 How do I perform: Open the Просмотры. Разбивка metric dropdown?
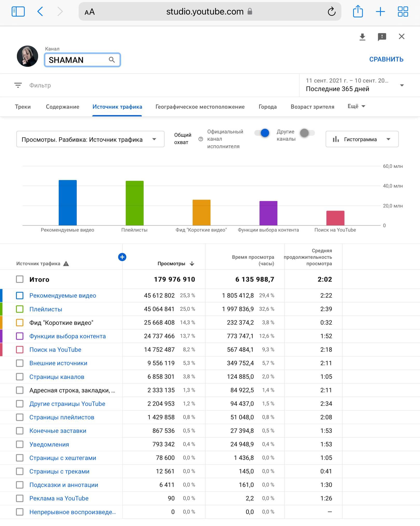coord(90,139)
